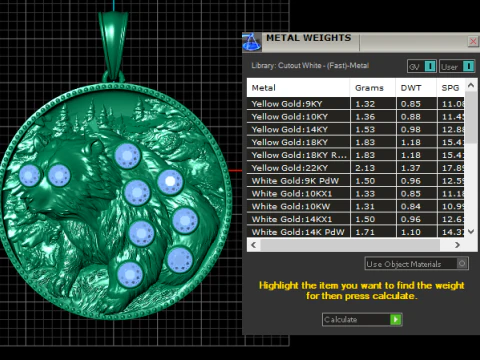Click grams value 1.71 for 14K PdW

tap(365, 232)
